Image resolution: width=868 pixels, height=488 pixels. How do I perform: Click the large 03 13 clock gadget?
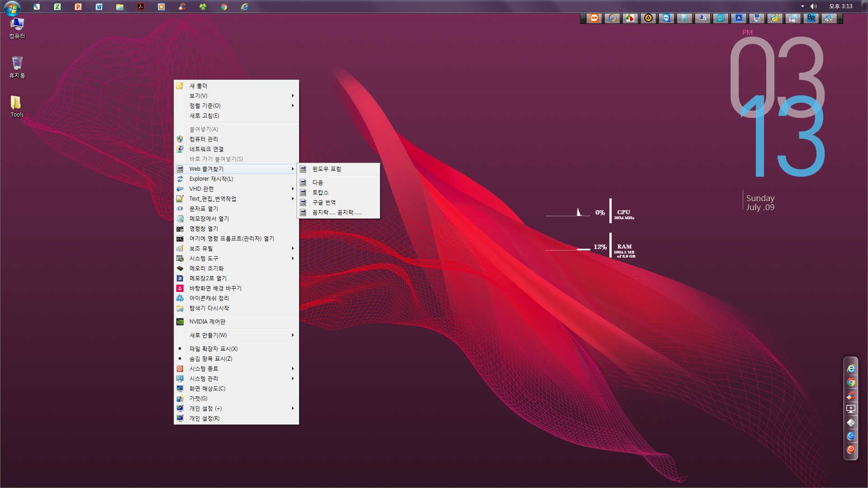tap(778, 107)
